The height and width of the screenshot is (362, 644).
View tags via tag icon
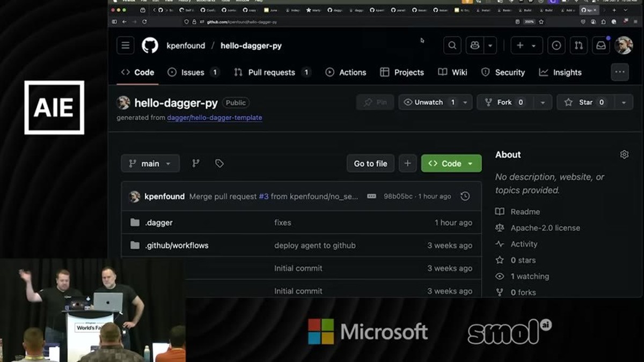coord(219,164)
